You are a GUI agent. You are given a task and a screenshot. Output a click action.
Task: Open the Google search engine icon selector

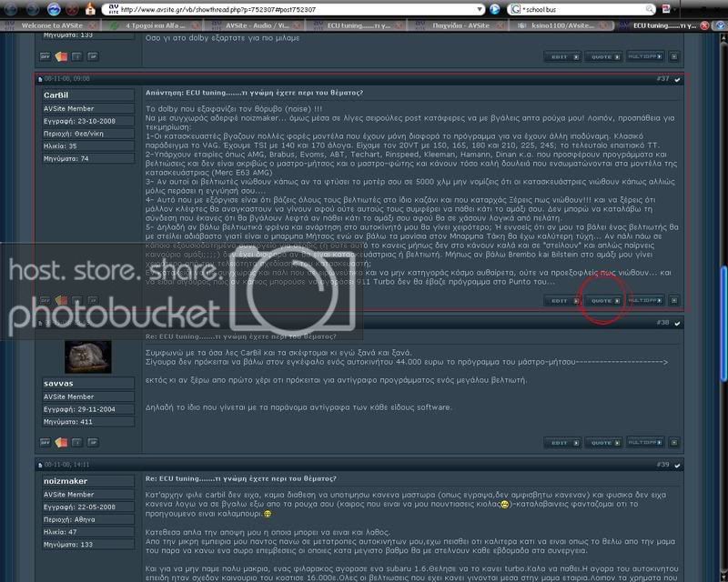[514, 9]
